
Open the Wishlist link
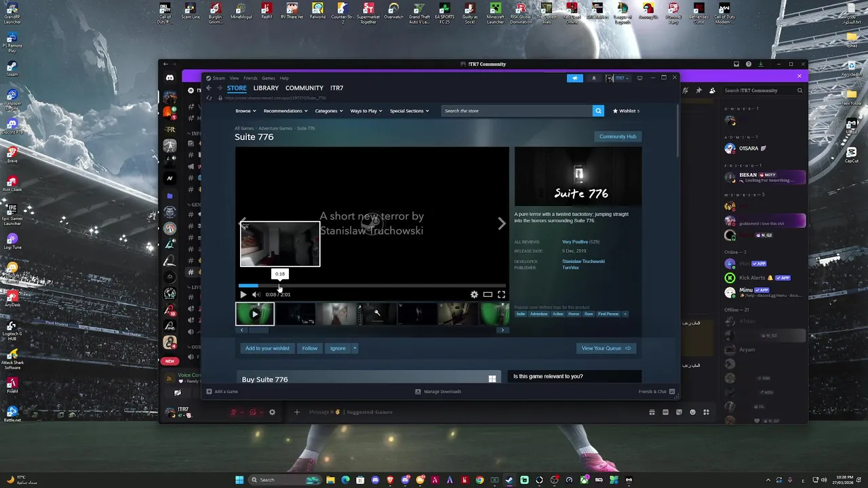[626, 110]
